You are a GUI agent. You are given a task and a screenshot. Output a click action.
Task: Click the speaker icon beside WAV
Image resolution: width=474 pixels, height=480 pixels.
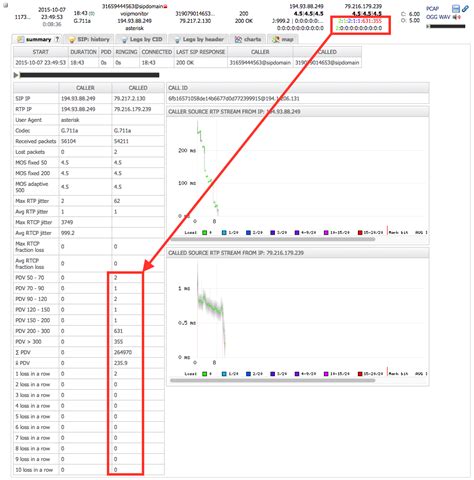click(x=457, y=17)
